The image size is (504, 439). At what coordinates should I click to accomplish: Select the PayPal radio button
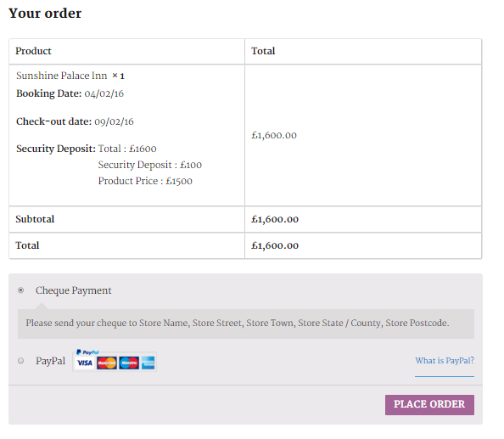[21, 361]
